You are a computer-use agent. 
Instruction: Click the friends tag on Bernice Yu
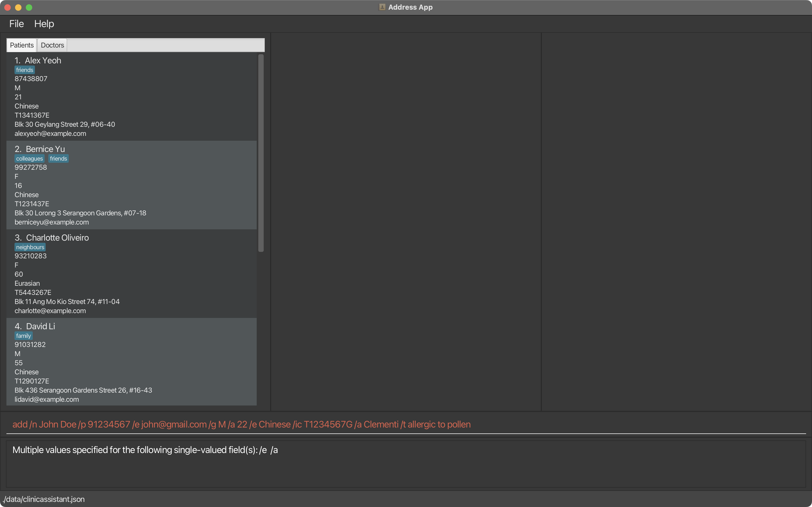[x=58, y=159]
